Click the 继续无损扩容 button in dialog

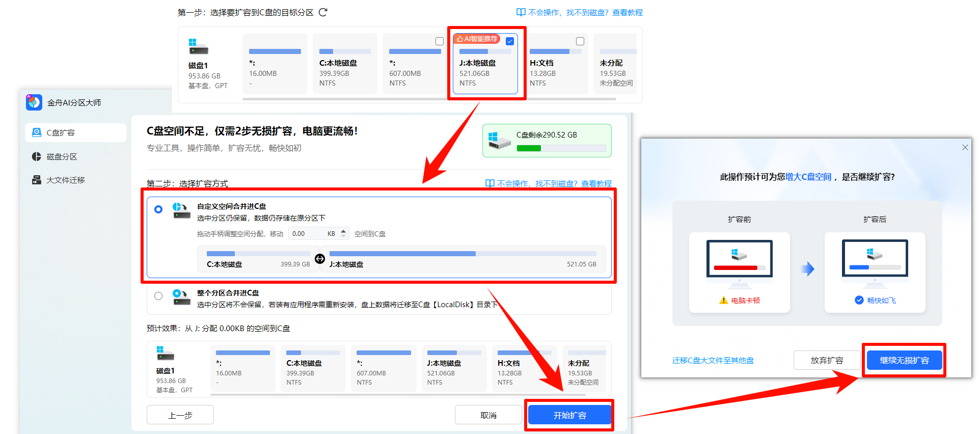coord(904,360)
